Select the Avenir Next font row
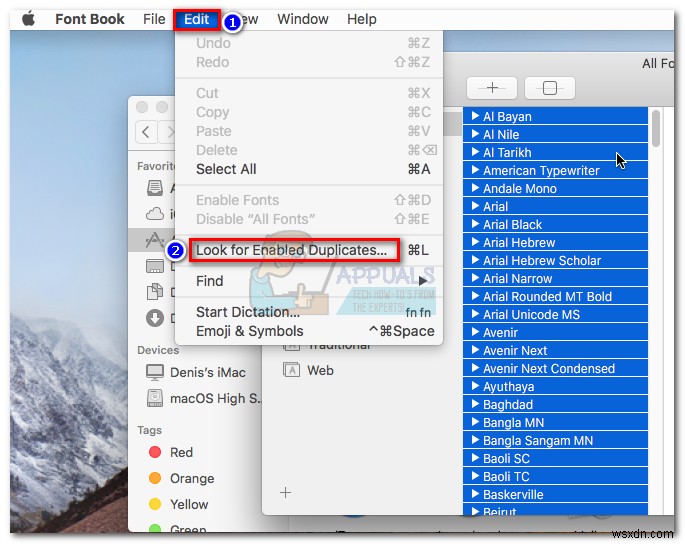 (555, 350)
